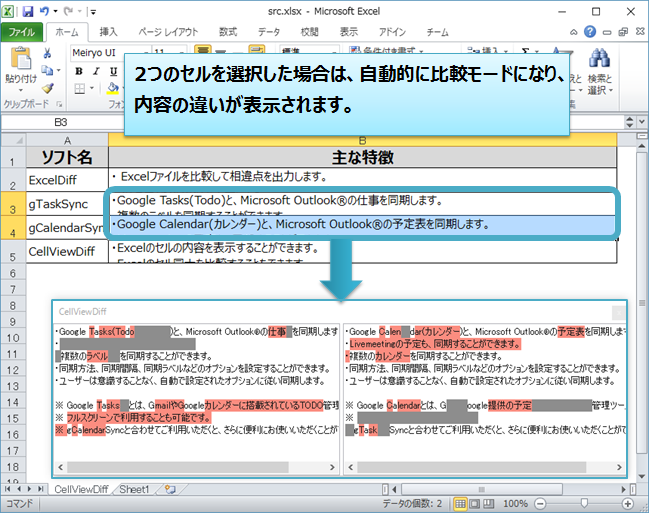Click the formula bar up-down stepper
Screen dimensions: 649x513
click(630, 122)
